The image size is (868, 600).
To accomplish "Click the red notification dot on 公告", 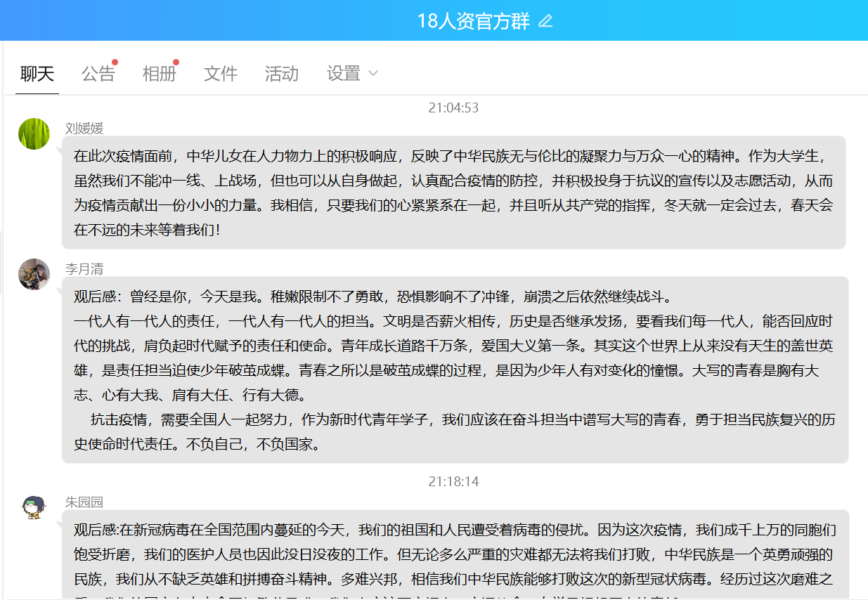I will click(115, 63).
